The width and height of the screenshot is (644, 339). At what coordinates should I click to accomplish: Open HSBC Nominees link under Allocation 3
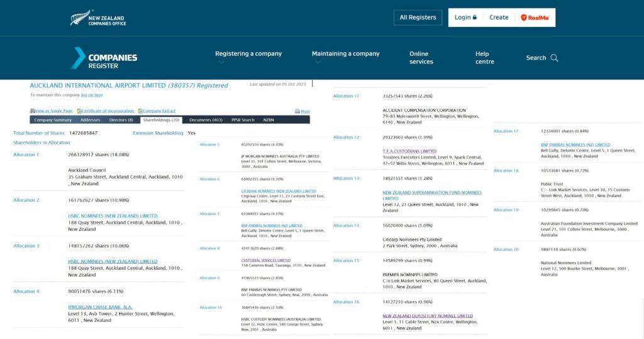pos(113,262)
